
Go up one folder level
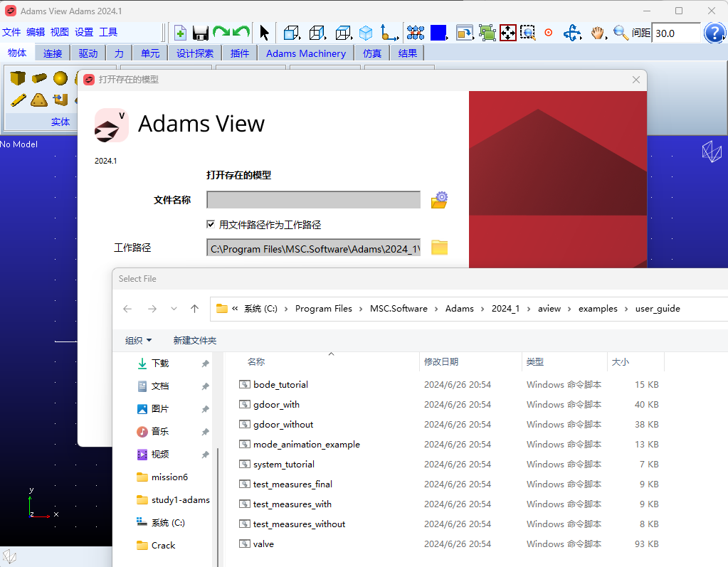[194, 309]
